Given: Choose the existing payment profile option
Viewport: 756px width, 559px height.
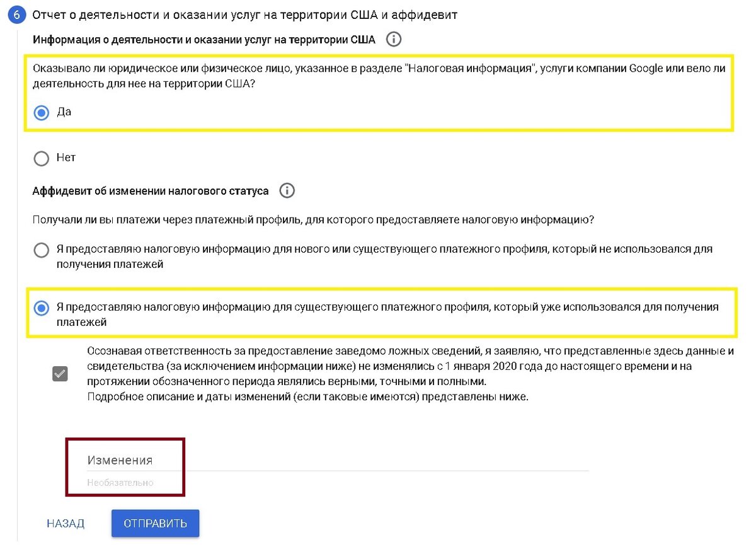Looking at the screenshot, I should tap(42, 308).
